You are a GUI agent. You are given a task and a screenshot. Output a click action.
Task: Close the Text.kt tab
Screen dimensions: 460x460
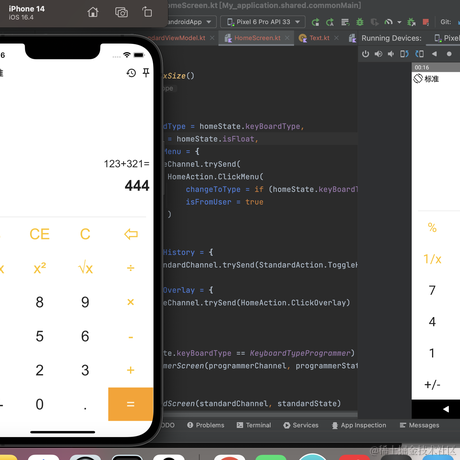point(336,38)
